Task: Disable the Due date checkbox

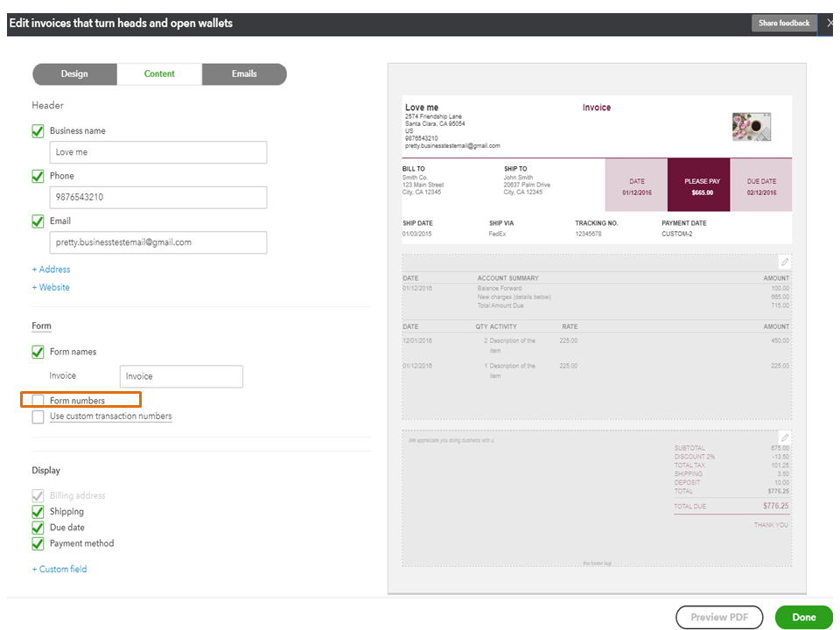Action: pos(38,528)
